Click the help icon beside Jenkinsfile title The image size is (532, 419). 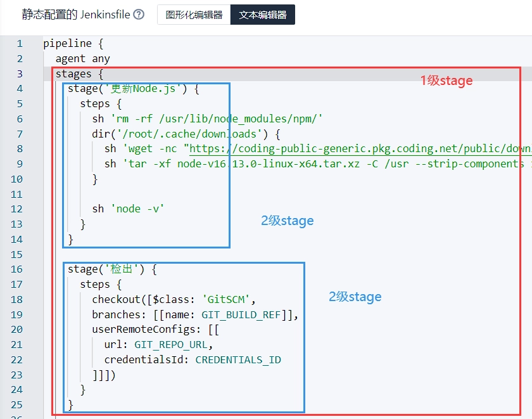(x=139, y=15)
